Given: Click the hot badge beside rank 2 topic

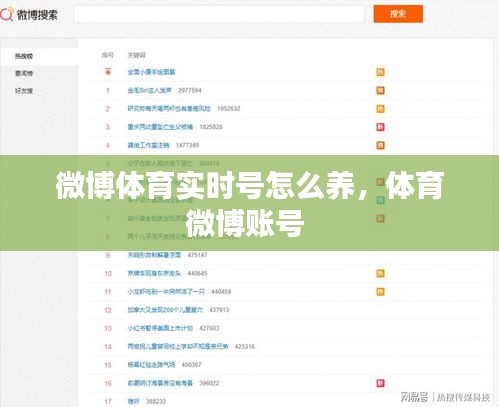Looking at the screenshot, I should point(380,109).
